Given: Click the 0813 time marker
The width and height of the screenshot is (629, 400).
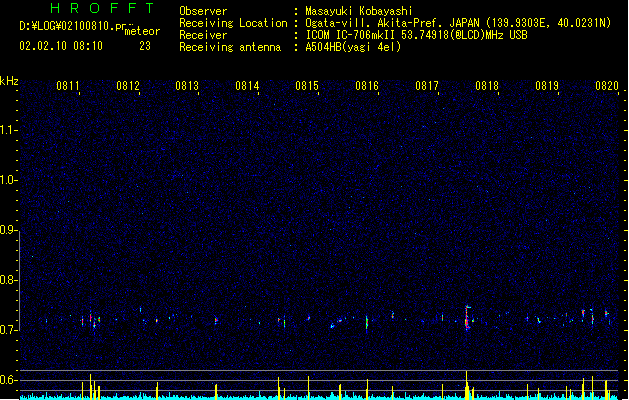Looking at the screenshot, I should pyautogui.click(x=187, y=86).
